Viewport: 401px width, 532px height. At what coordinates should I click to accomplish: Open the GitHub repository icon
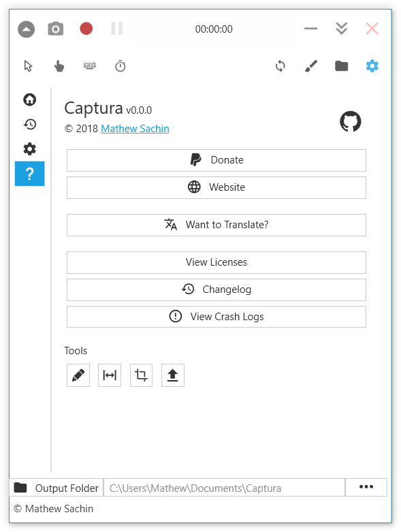tap(350, 121)
